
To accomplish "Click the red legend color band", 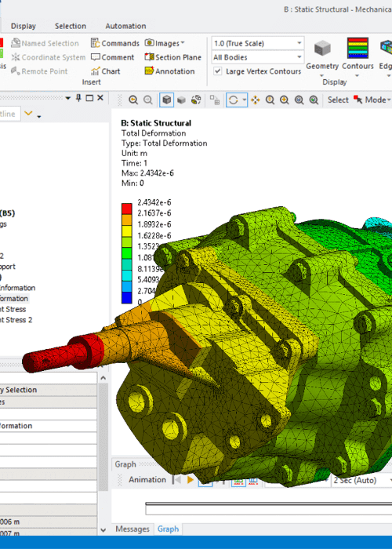I will pos(127,209).
